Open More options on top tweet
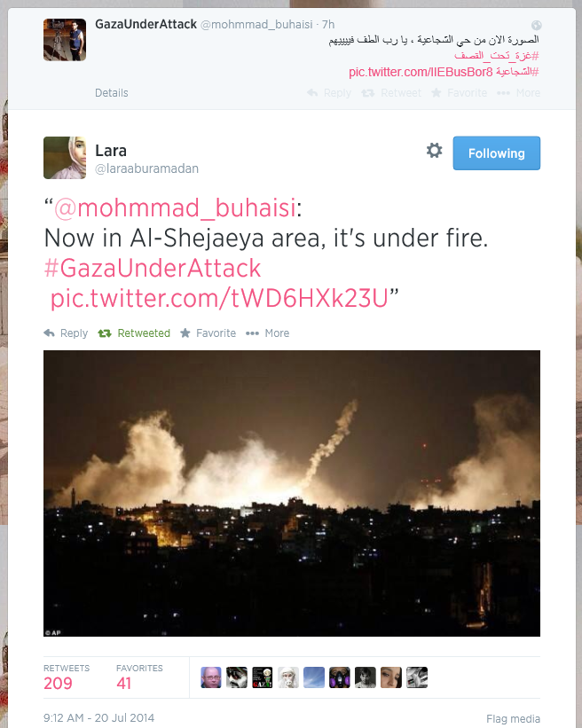This screenshot has height=728, width=582. click(x=518, y=93)
